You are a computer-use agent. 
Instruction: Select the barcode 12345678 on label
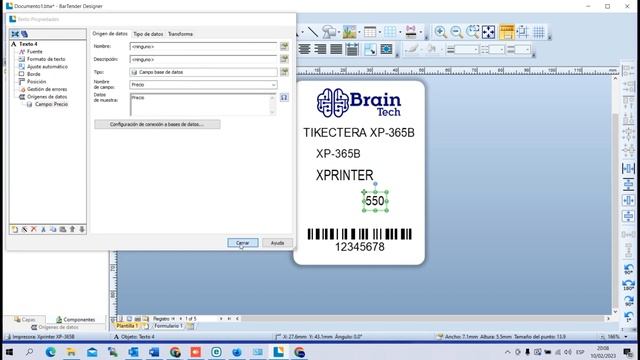coord(359,240)
